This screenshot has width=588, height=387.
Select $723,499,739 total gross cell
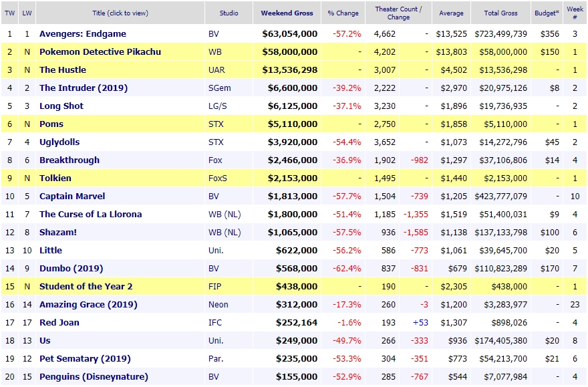(x=500, y=33)
